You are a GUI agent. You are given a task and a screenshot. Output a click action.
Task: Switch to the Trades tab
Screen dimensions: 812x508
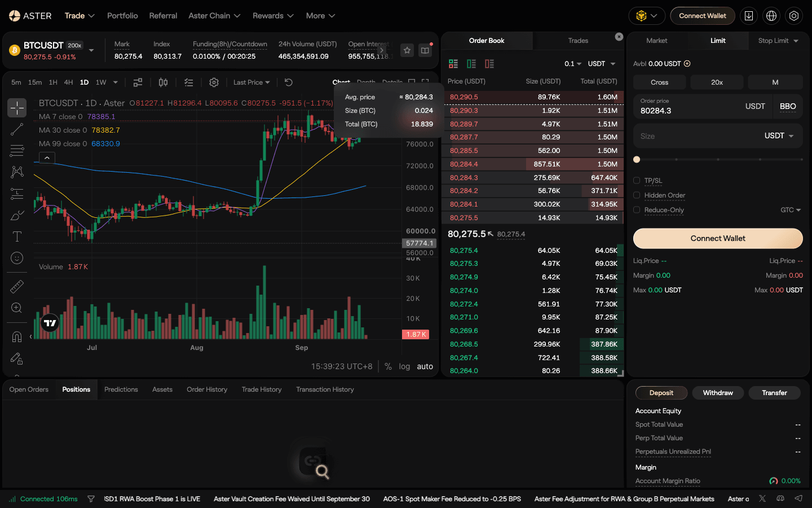(x=578, y=41)
